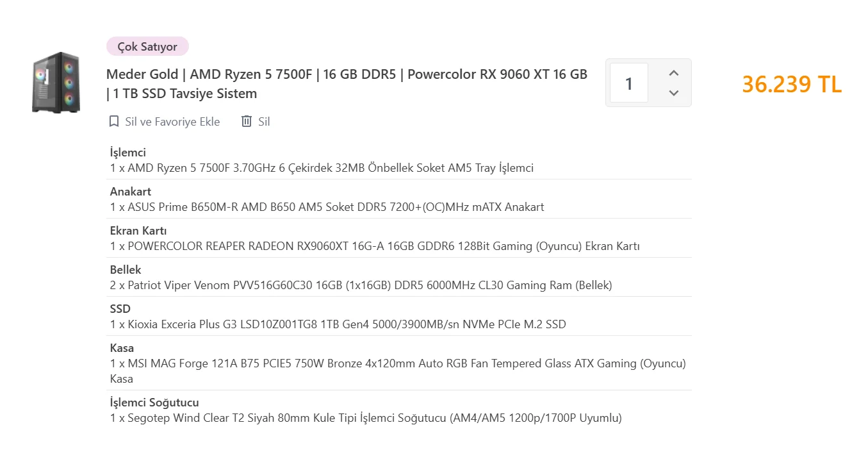Click the 36.239 TL price
This screenshot has width=868, height=450.
point(792,84)
